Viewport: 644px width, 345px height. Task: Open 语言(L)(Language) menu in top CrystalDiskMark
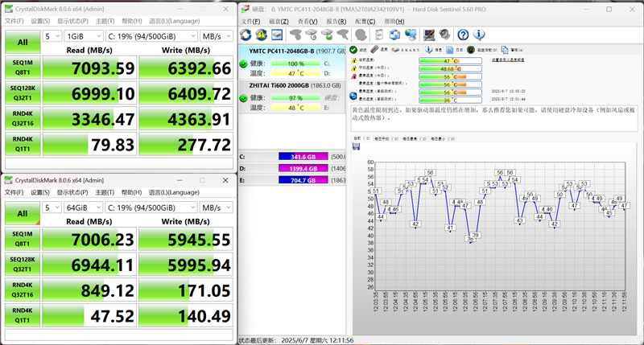174,21
